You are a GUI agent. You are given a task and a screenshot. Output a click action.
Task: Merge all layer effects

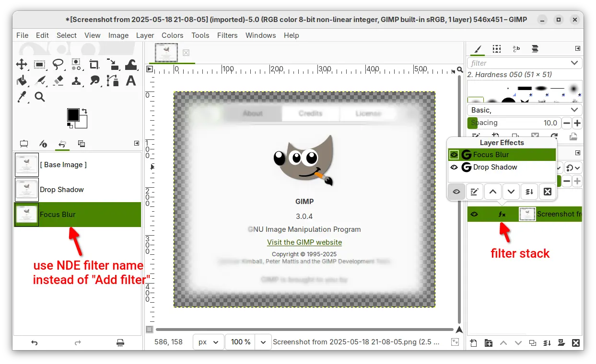[529, 192]
